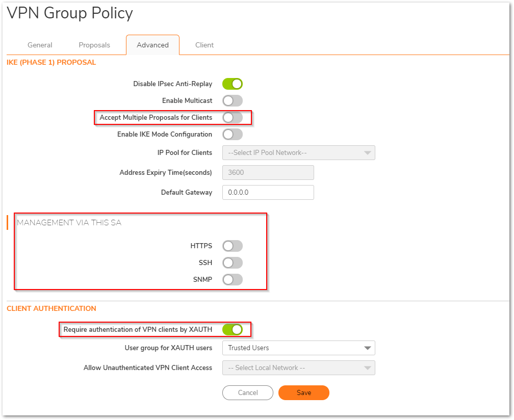514x420 pixels.
Task: Click the Address Expiry Time field
Action: pos(268,172)
